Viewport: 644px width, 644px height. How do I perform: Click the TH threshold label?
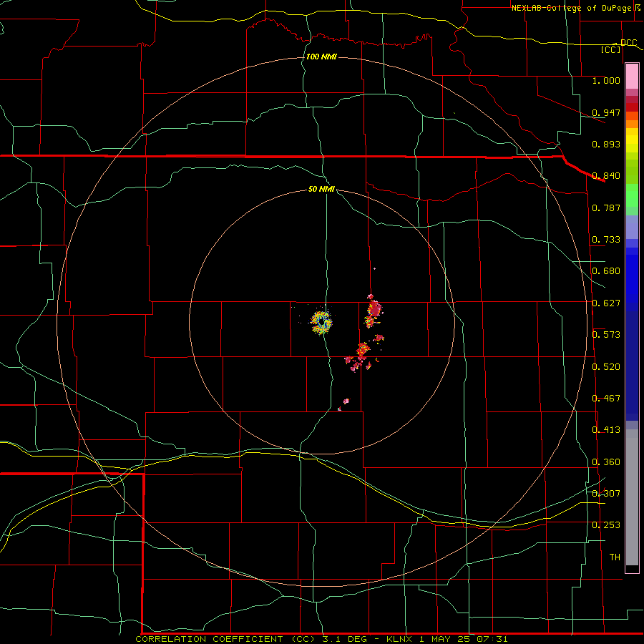(615, 557)
